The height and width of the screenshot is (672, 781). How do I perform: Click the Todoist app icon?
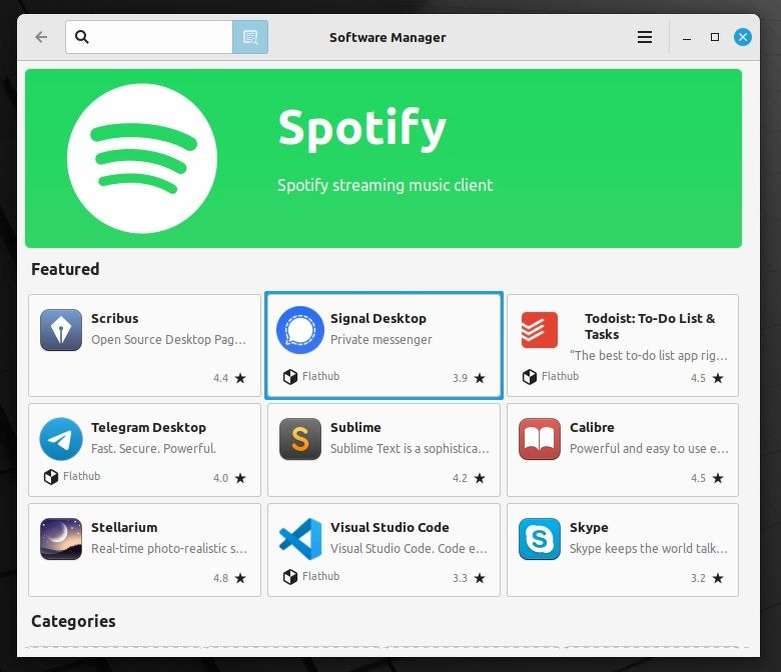pyautogui.click(x=539, y=330)
